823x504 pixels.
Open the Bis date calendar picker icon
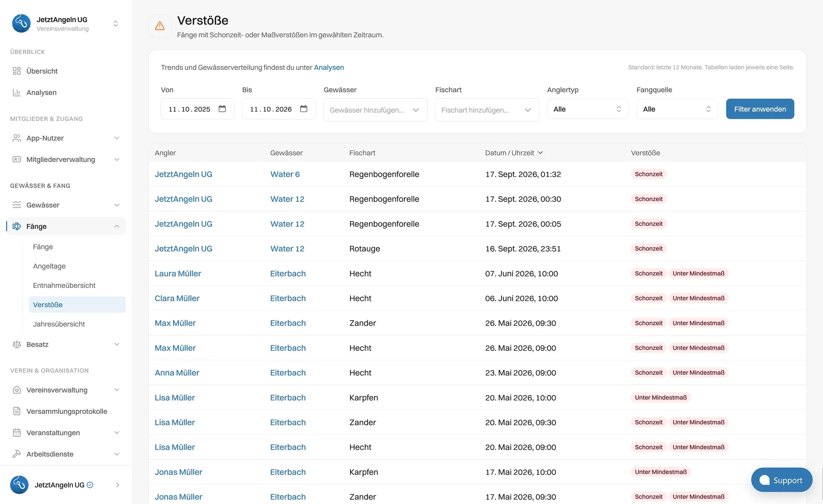[303, 109]
